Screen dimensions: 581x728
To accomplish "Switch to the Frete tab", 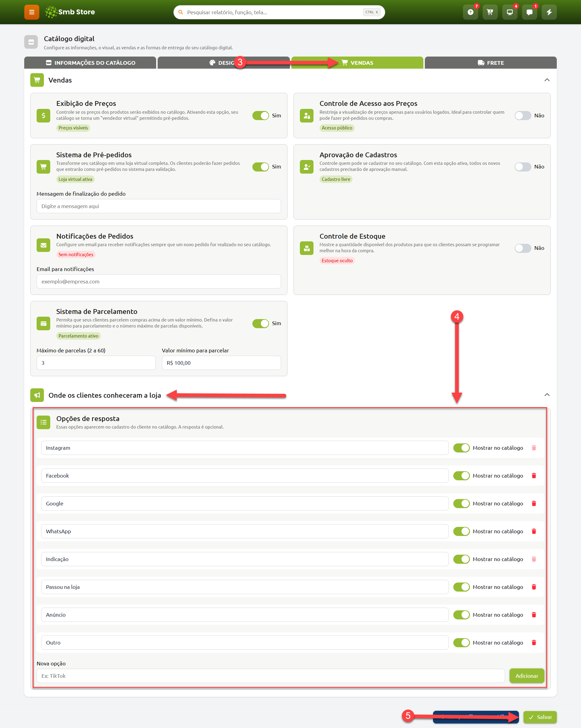I will (x=491, y=63).
